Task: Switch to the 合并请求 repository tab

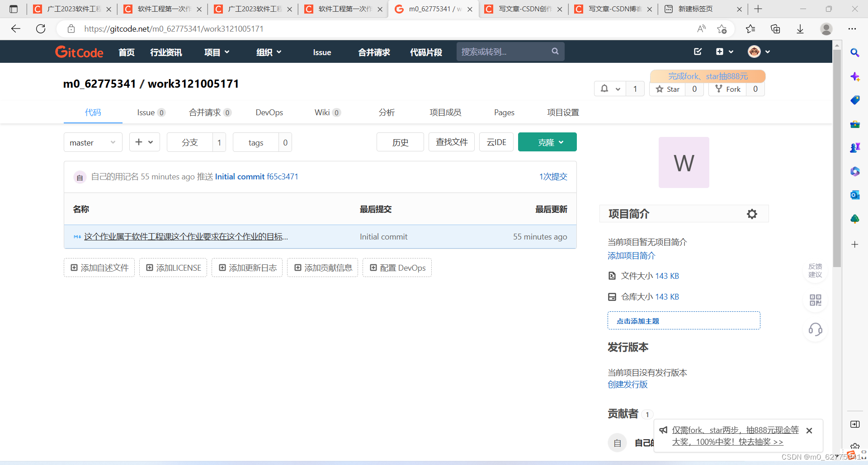Action: (x=210, y=113)
